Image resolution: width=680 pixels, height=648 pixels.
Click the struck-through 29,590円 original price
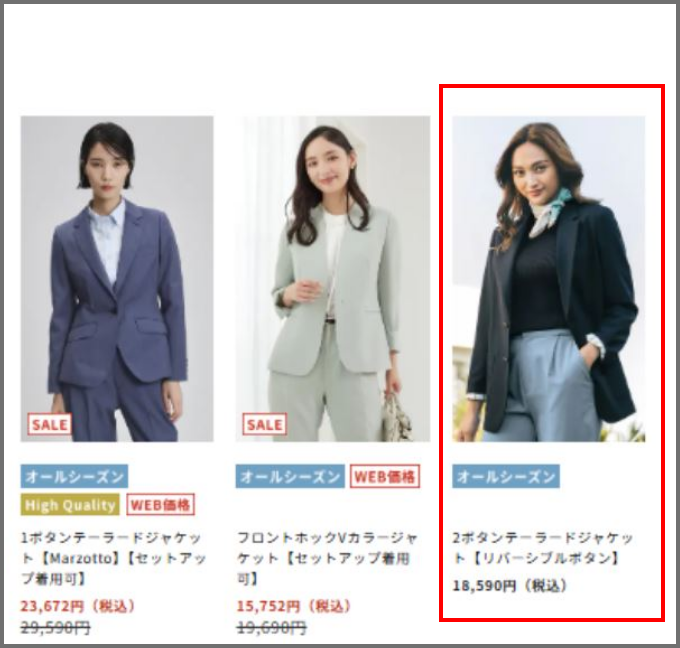(x=56, y=627)
